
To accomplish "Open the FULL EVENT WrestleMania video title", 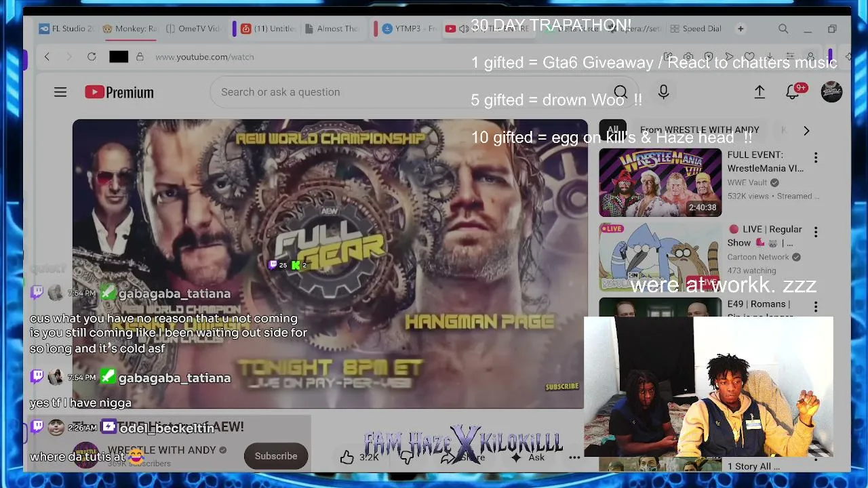I will [x=766, y=161].
